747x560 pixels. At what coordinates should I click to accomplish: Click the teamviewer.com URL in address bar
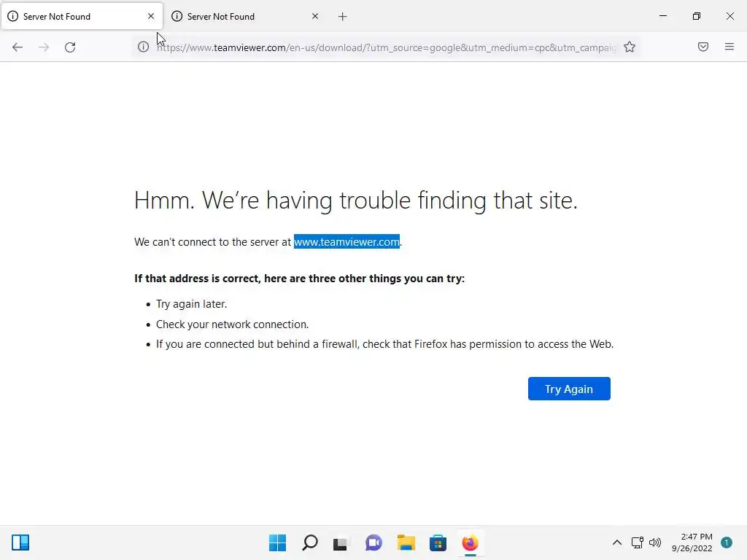386,47
